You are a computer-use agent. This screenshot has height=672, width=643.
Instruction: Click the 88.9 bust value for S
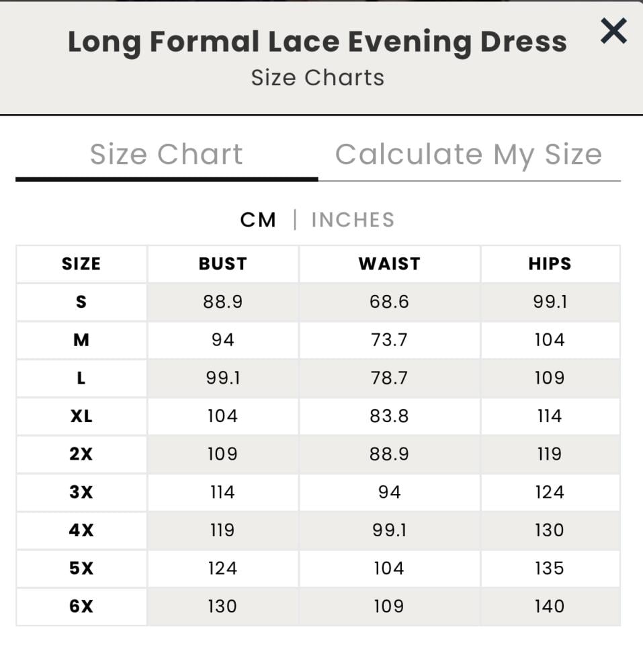coord(222,302)
